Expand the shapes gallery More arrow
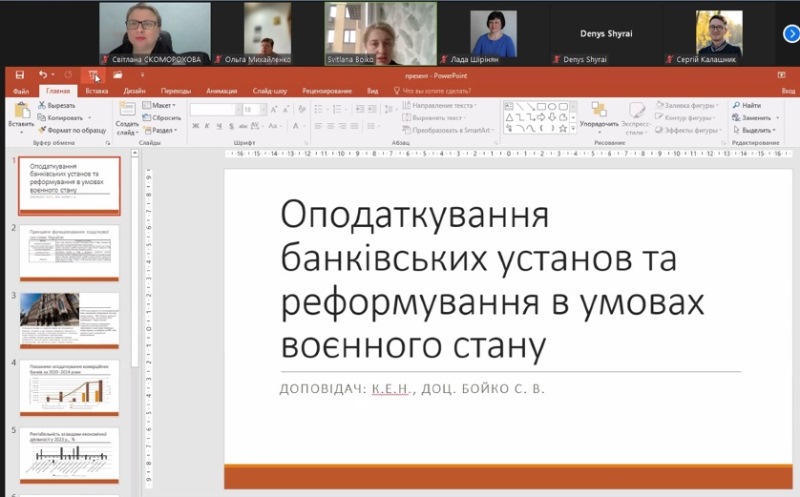The width and height of the screenshot is (800, 497). click(x=573, y=129)
